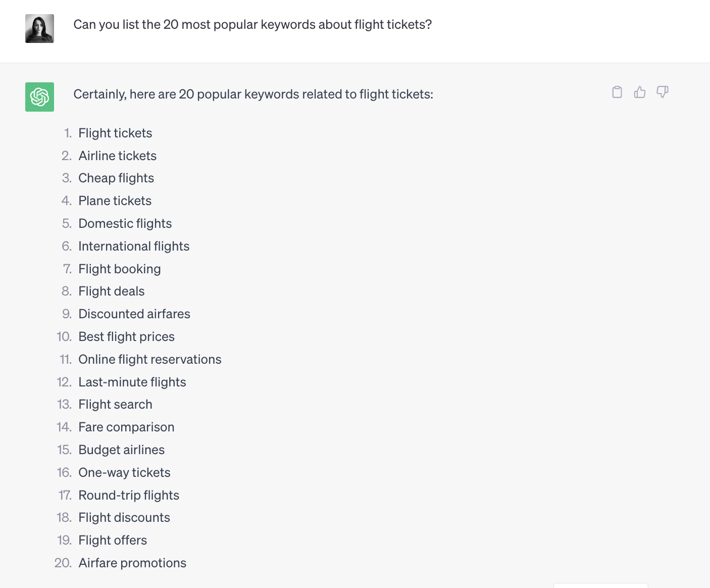Click the intro line 'Certainly, here are 20 popular keywords'
710x588 pixels.
tap(253, 94)
